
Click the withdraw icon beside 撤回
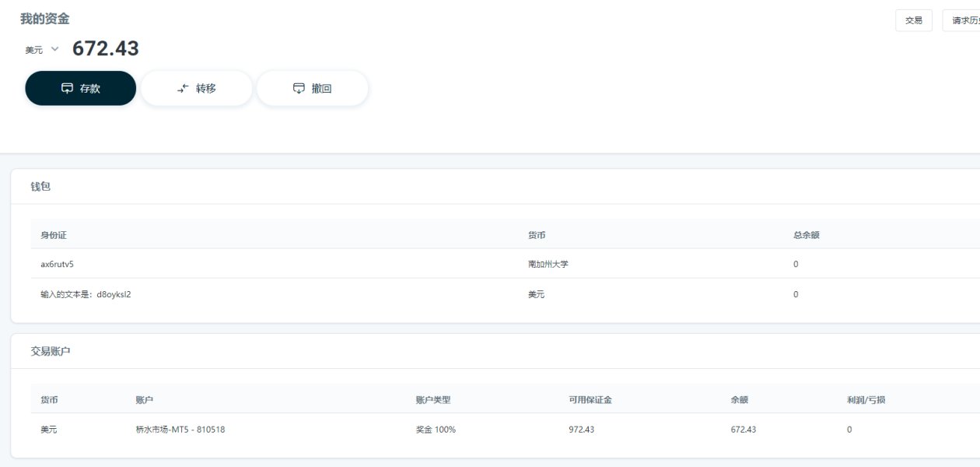point(299,88)
